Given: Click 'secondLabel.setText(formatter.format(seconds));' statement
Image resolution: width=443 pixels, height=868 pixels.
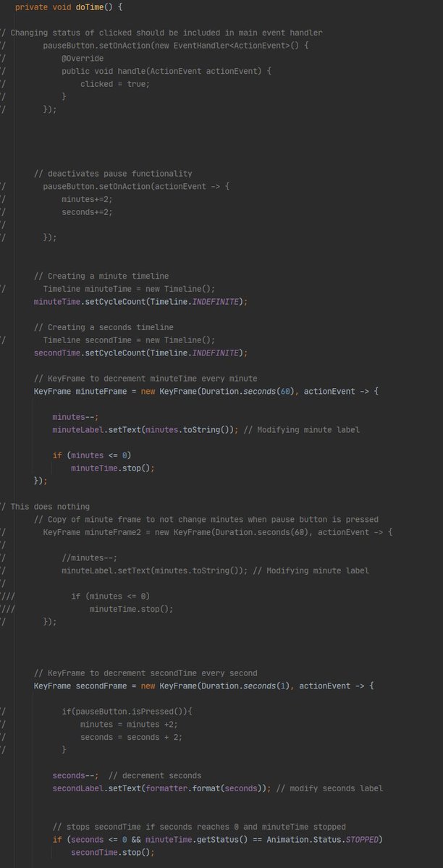Looking at the screenshot, I should pyautogui.click(x=161, y=788).
